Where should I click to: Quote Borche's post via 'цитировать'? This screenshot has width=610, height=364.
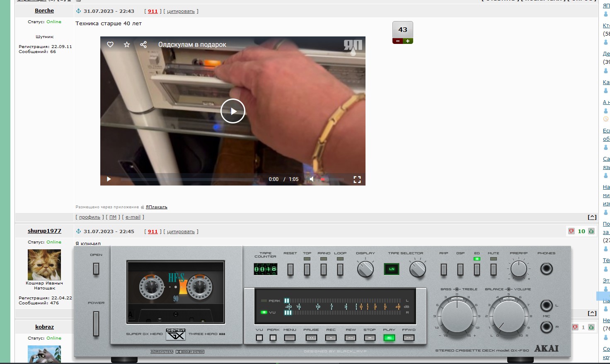click(x=181, y=11)
